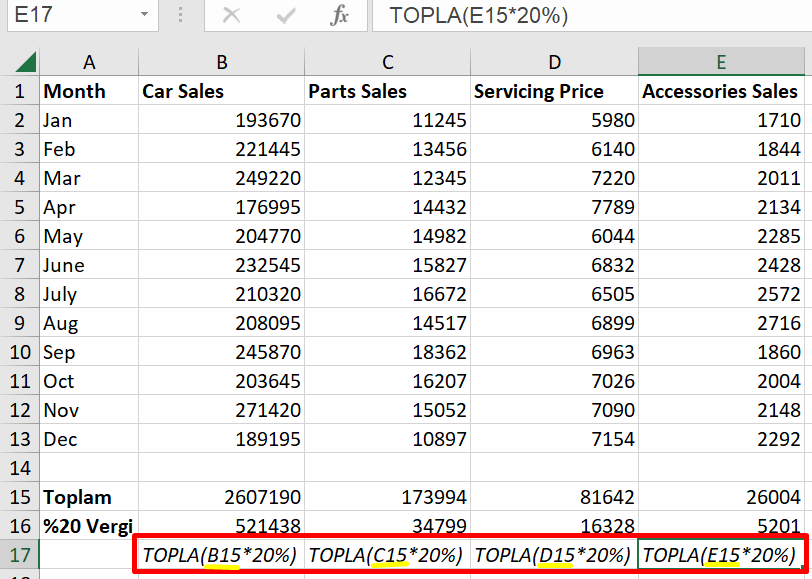
Task: Click the Select All corner triangle
Action: (25, 62)
